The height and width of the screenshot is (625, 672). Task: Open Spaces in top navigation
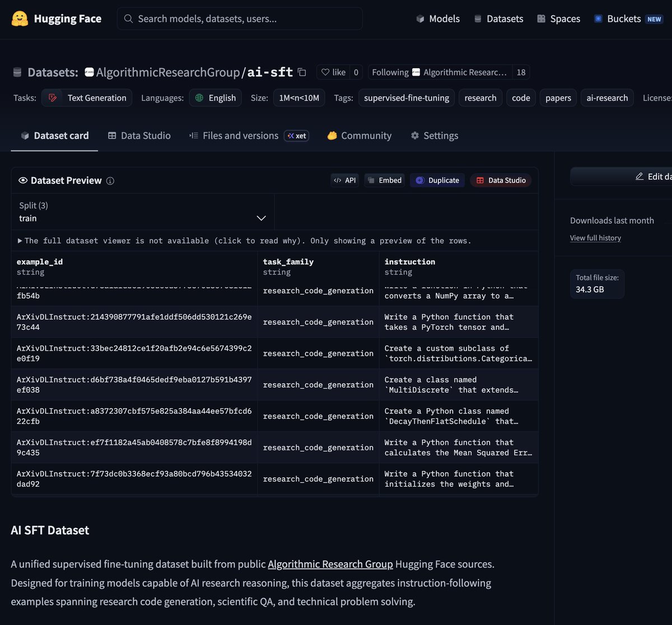click(558, 18)
